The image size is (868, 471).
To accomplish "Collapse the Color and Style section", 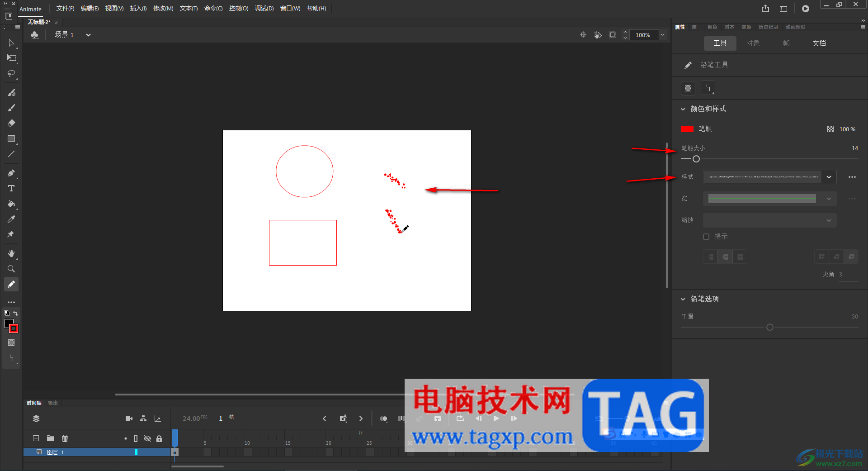I will click(x=683, y=109).
